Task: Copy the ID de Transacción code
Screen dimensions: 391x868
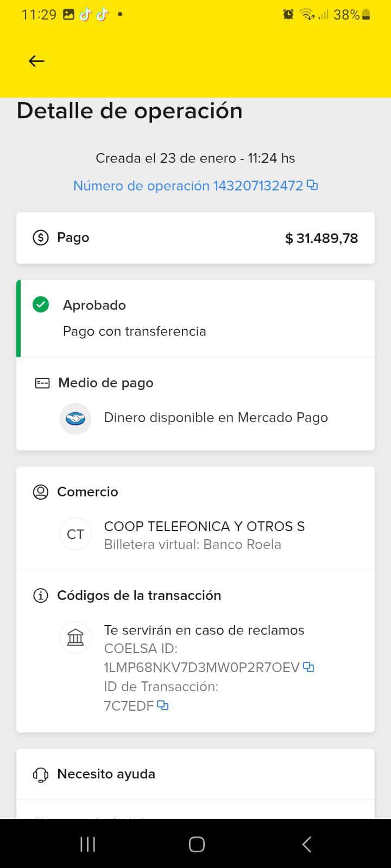Action: 162,705
